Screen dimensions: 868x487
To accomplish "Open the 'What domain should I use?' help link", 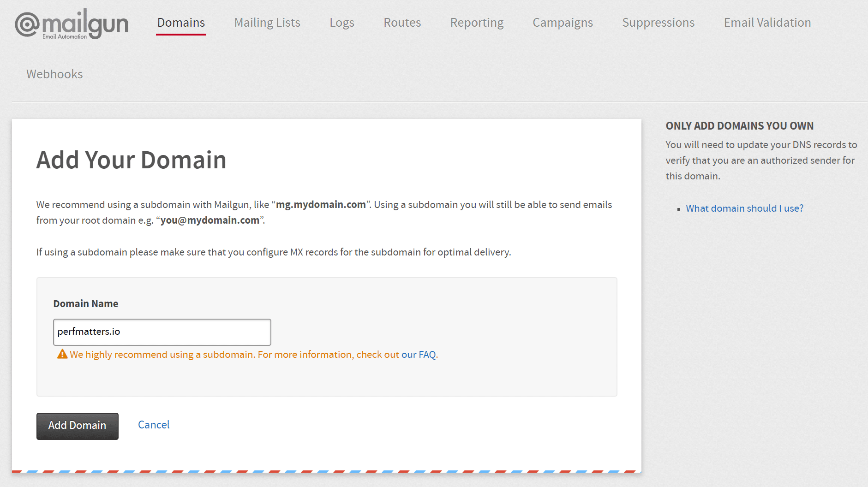I will [x=744, y=208].
